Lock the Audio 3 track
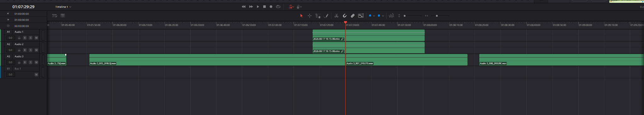Screen dimensions: 644x115 (x=19, y=62)
